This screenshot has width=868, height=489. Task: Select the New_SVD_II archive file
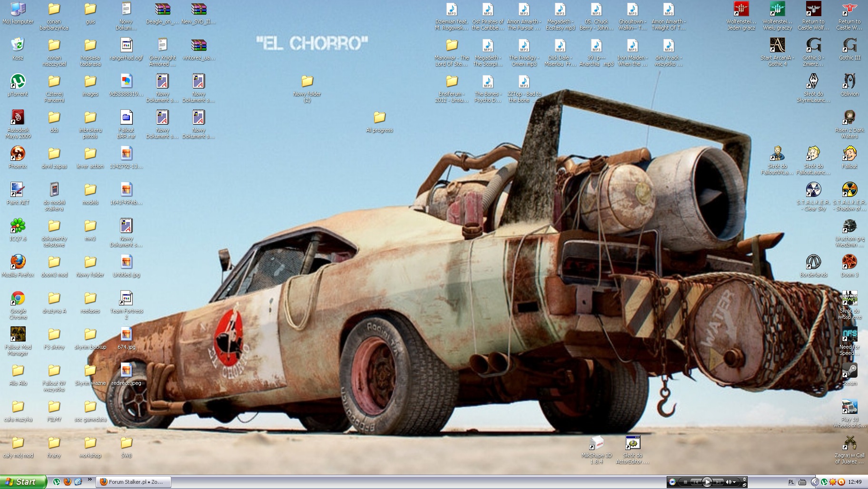click(x=198, y=13)
